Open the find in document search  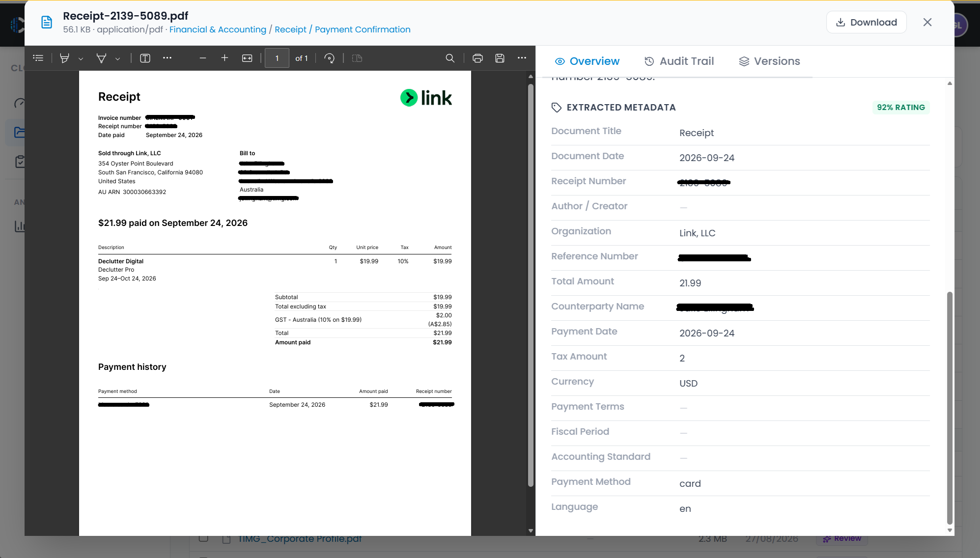point(450,58)
